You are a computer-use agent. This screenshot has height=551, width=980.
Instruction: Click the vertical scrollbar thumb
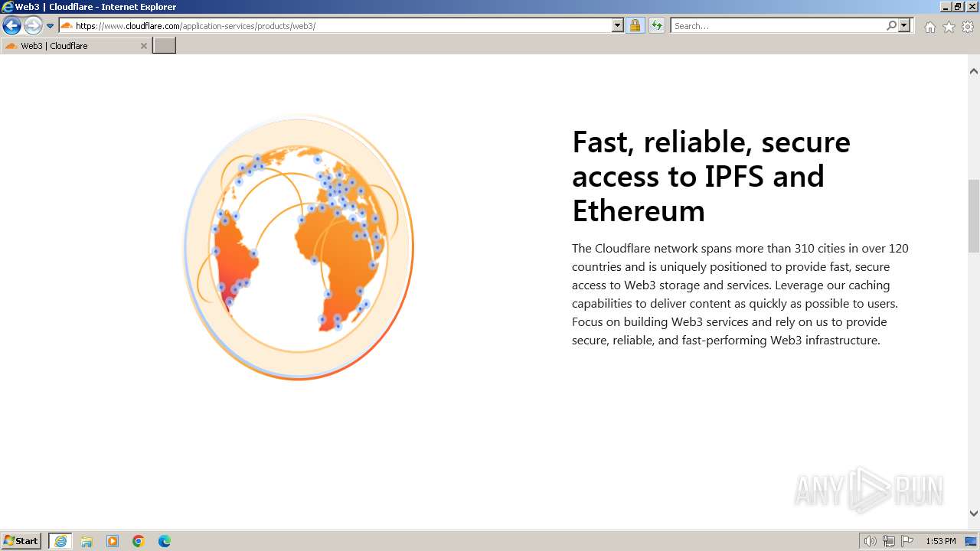[x=974, y=216]
